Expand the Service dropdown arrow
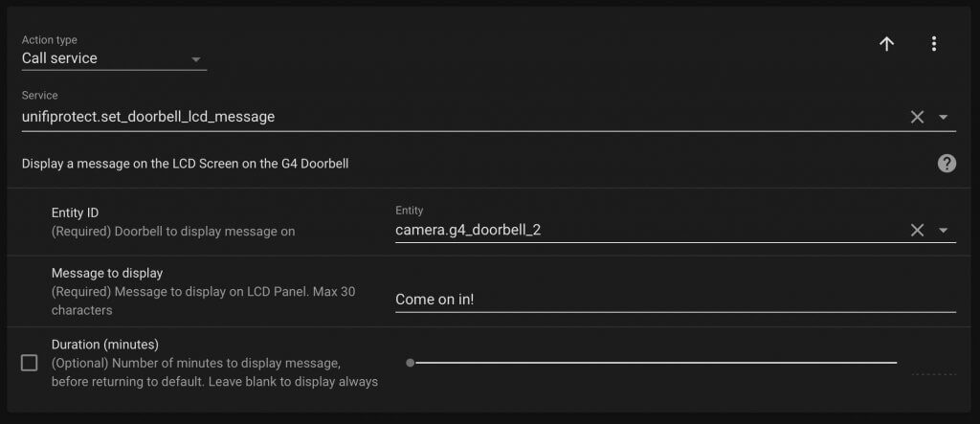 pos(944,117)
